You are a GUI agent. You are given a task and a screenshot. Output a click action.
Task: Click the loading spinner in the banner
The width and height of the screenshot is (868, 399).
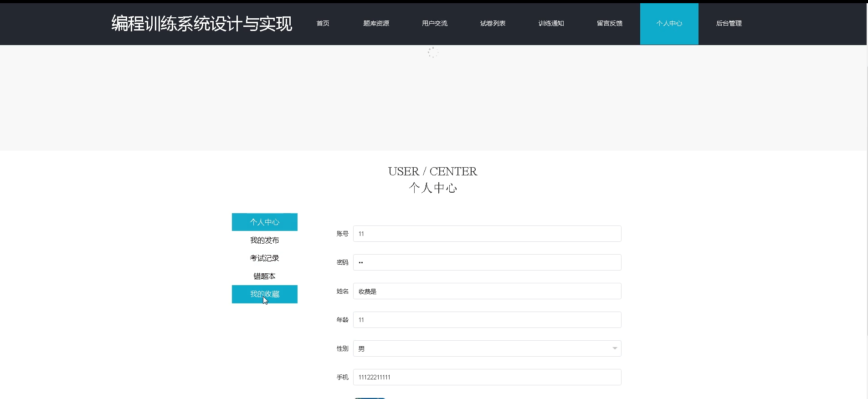[433, 52]
